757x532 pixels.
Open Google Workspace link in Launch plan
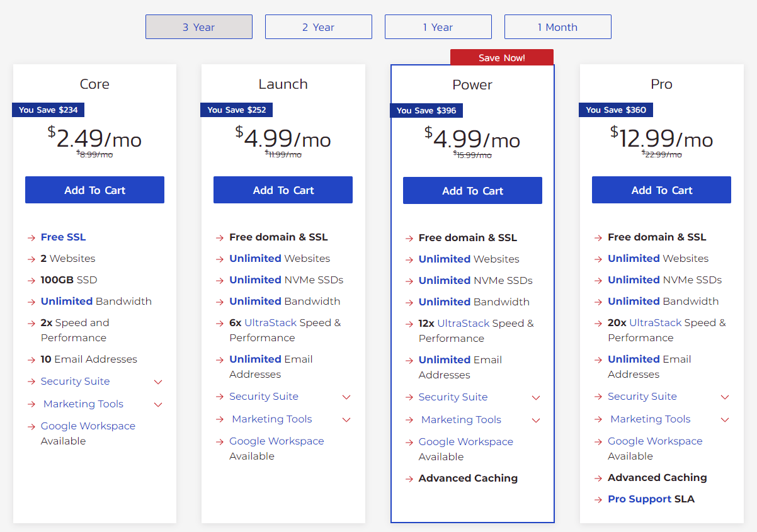coord(276,441)
